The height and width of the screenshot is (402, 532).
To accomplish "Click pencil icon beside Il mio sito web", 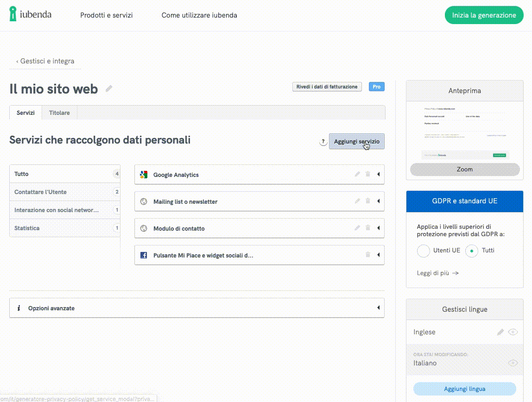I will coord(109,88).
